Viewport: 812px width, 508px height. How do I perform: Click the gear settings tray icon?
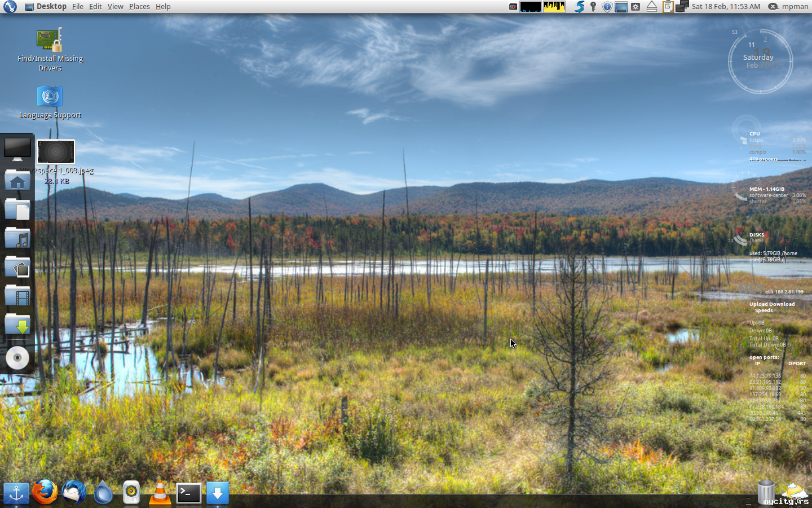[x=636, y=7]
